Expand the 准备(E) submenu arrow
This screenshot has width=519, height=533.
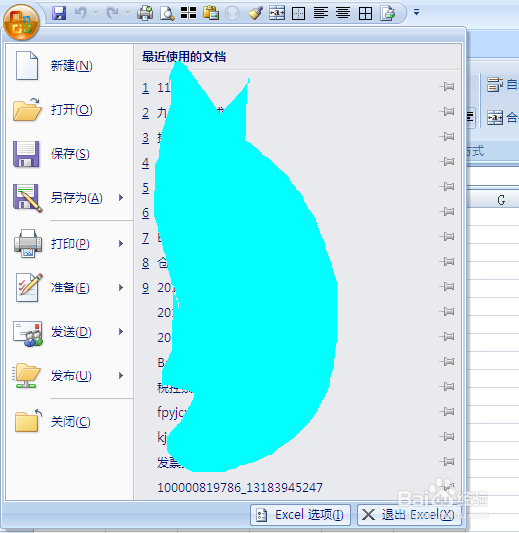pos(121,288)
